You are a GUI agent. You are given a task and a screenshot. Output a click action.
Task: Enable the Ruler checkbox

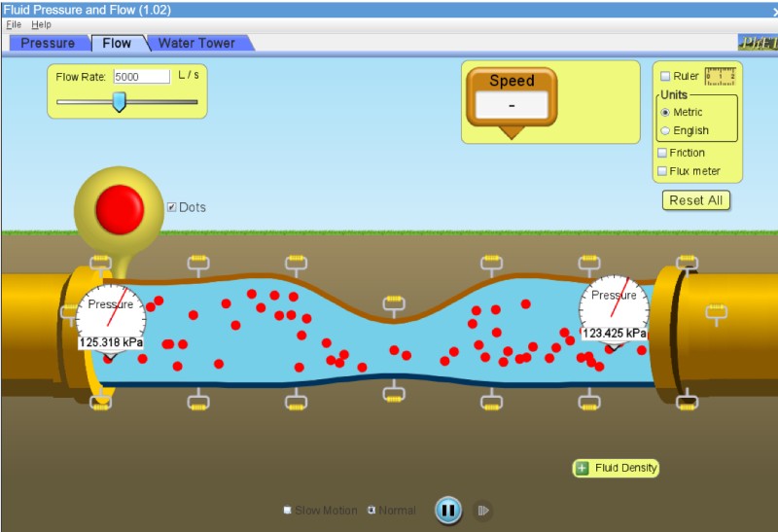[665, 77]
